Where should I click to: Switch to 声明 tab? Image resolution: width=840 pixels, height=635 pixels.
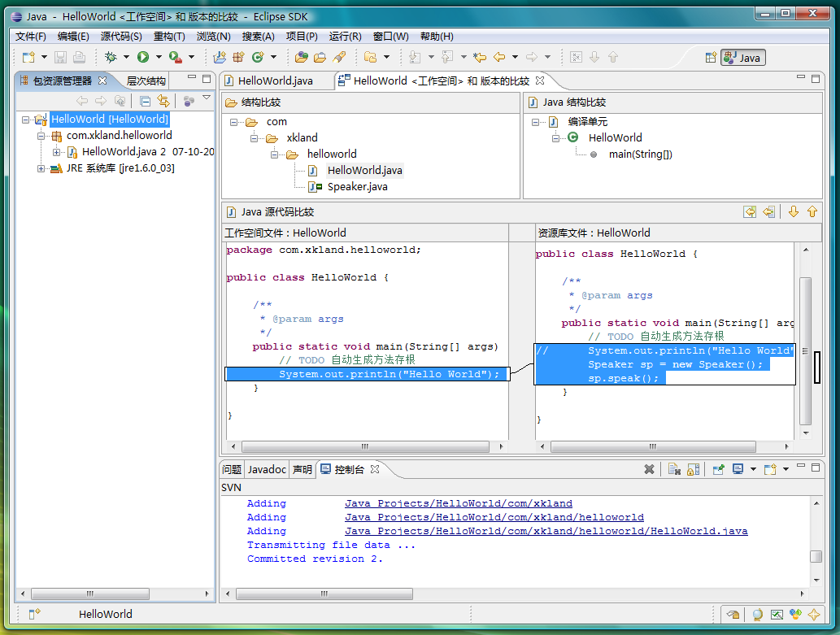pyautogui.click(x=302, y=469)
